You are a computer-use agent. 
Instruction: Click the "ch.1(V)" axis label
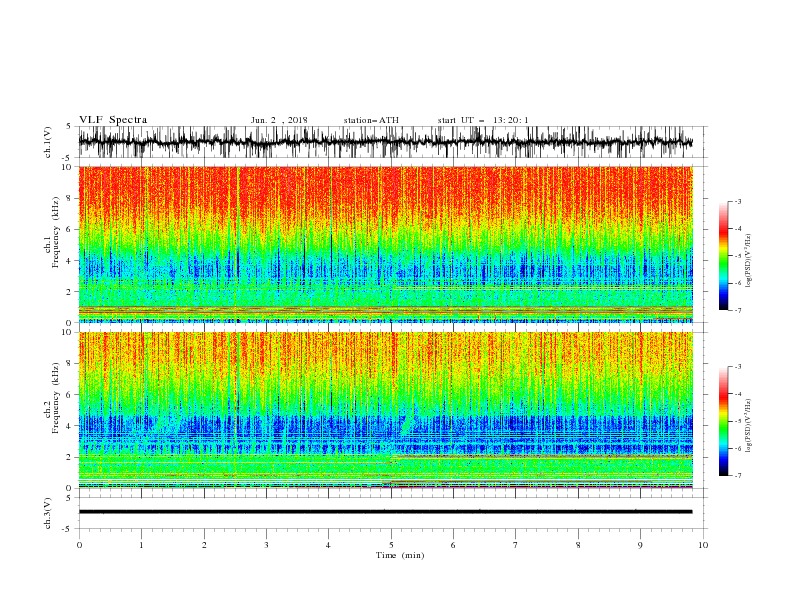pos(48,142)
